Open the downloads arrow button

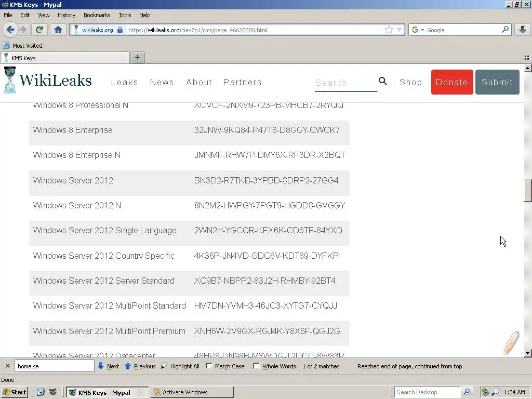(x=523, y=30)
